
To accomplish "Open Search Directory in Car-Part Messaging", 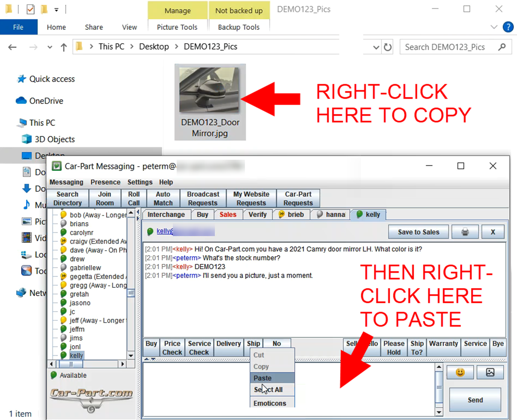I will (x=68, y=198).
